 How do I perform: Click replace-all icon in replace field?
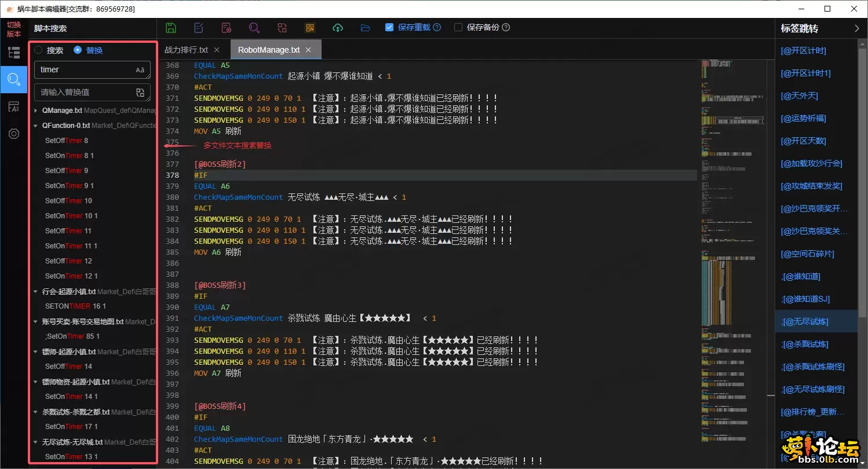140,92
